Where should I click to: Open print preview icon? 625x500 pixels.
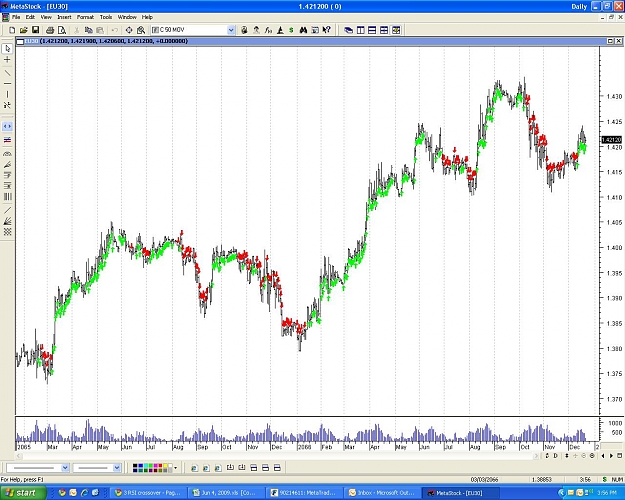click(x=62, y=30)
